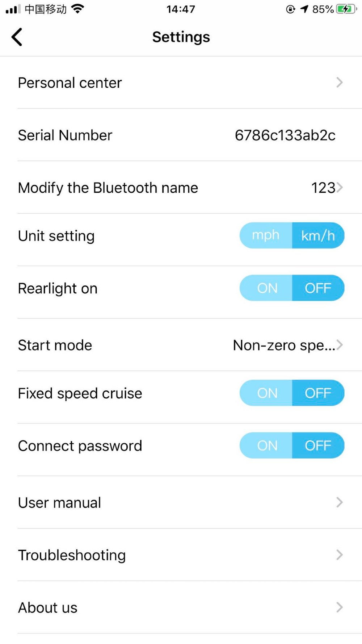The image size is (362, 644).
Task: Tap the battery charging icon
Action: point(346,9)
